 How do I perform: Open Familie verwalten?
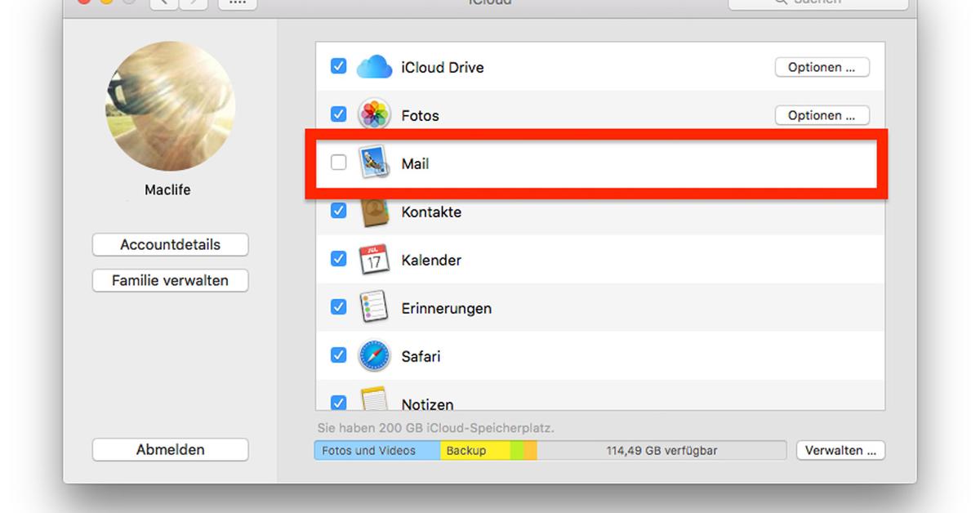(x=170, y=280)
